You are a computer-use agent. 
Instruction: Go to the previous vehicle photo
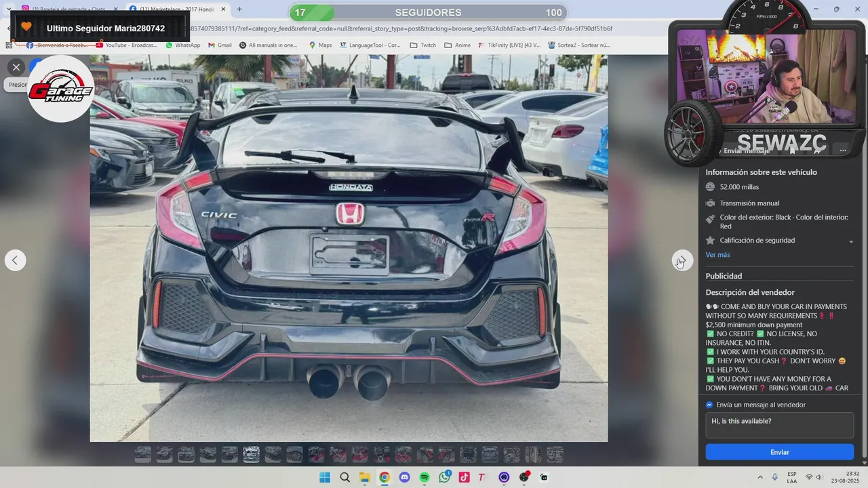click(x=15, y=260)
